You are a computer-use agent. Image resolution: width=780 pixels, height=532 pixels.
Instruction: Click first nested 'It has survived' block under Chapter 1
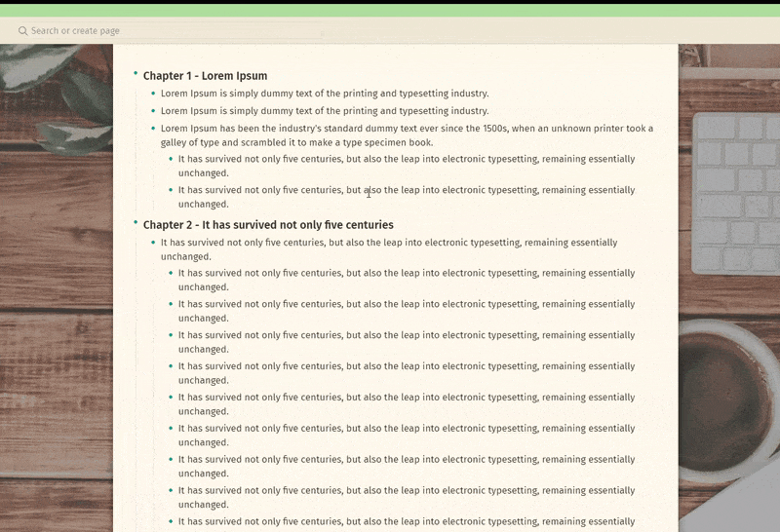[x=407, y=166]
